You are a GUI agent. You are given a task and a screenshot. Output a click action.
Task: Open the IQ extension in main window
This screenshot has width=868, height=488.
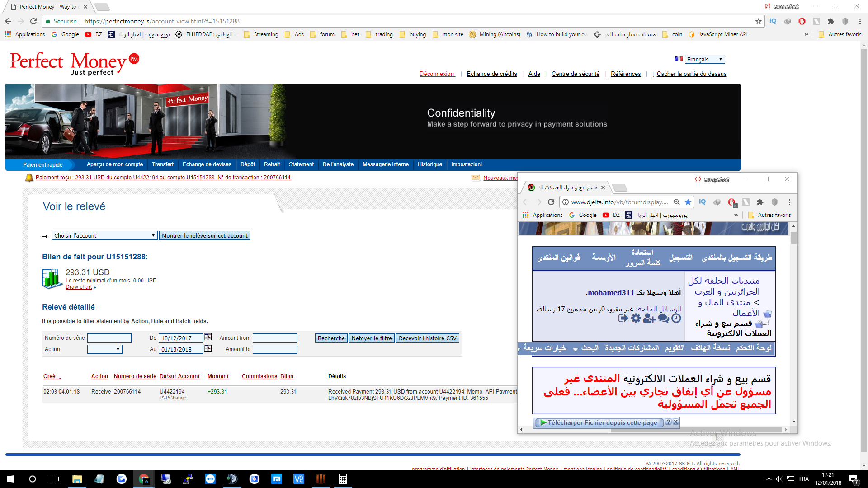773,21
